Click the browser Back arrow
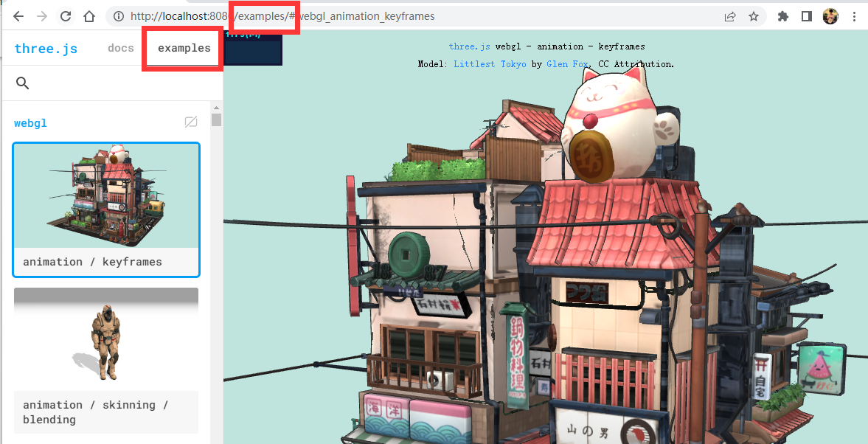The width and height of the screenshot is (868, 444). tap(18, 16)
